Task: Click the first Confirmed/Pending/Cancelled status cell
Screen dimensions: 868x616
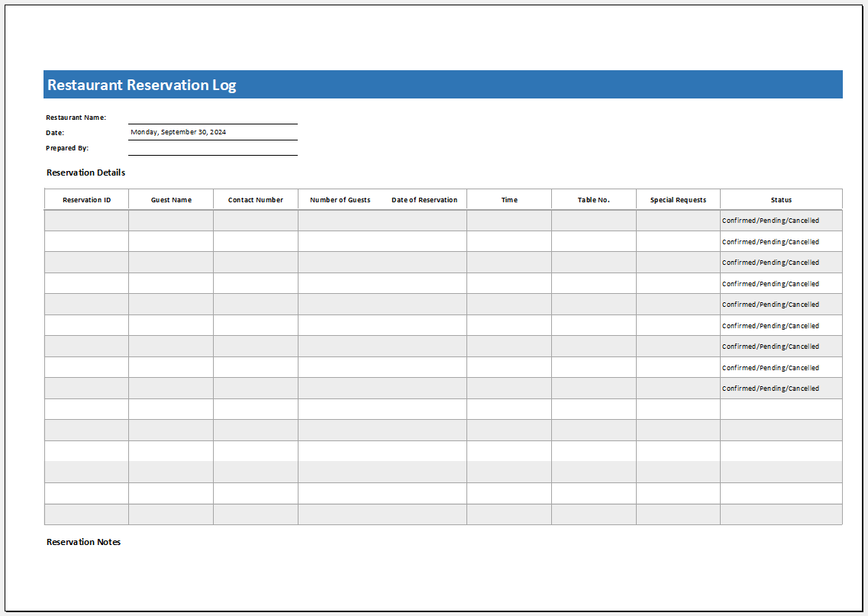Action: click(780, 220)
